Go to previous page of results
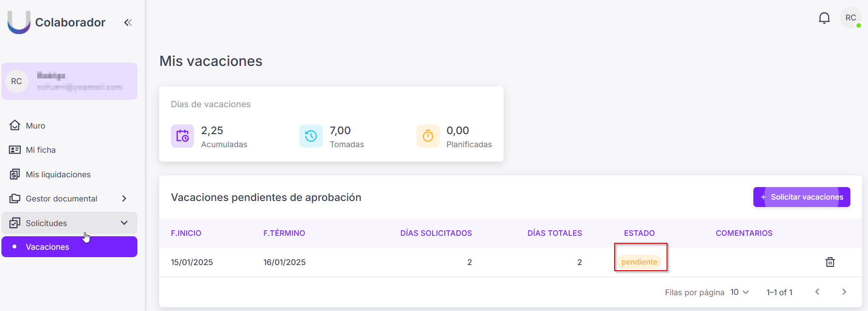The image size is (868, 311). [x=817, y=292]
